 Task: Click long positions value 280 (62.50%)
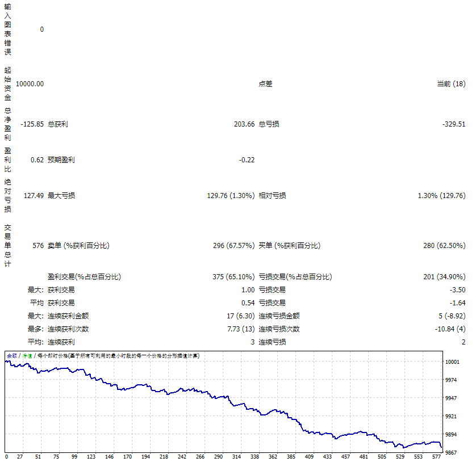[x=444, y=246]
